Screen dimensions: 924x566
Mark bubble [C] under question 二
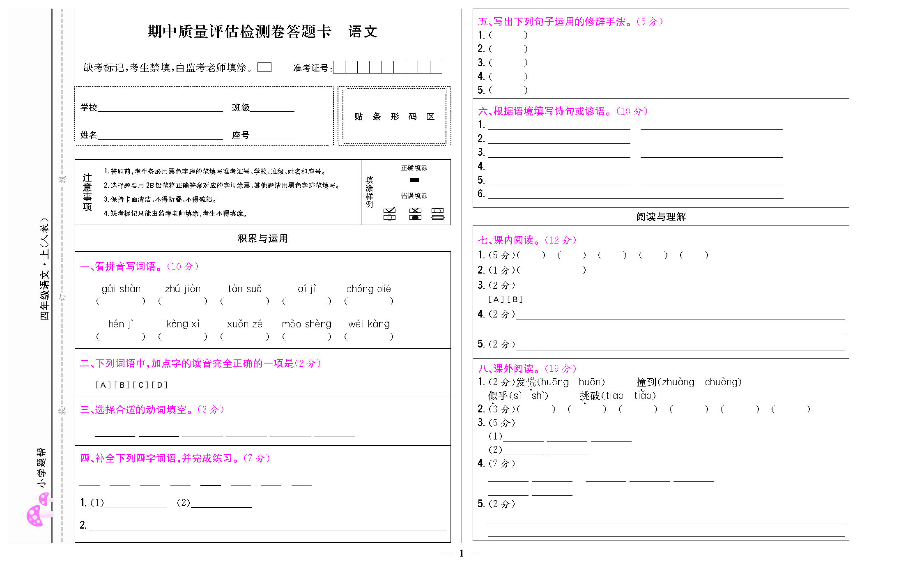(141, 385)
